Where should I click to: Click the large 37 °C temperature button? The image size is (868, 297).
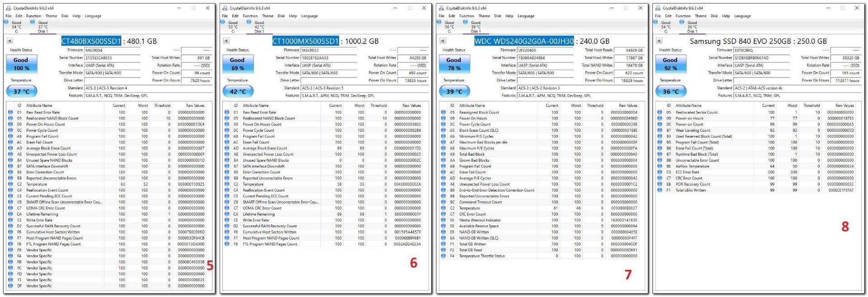coord(21,91)
